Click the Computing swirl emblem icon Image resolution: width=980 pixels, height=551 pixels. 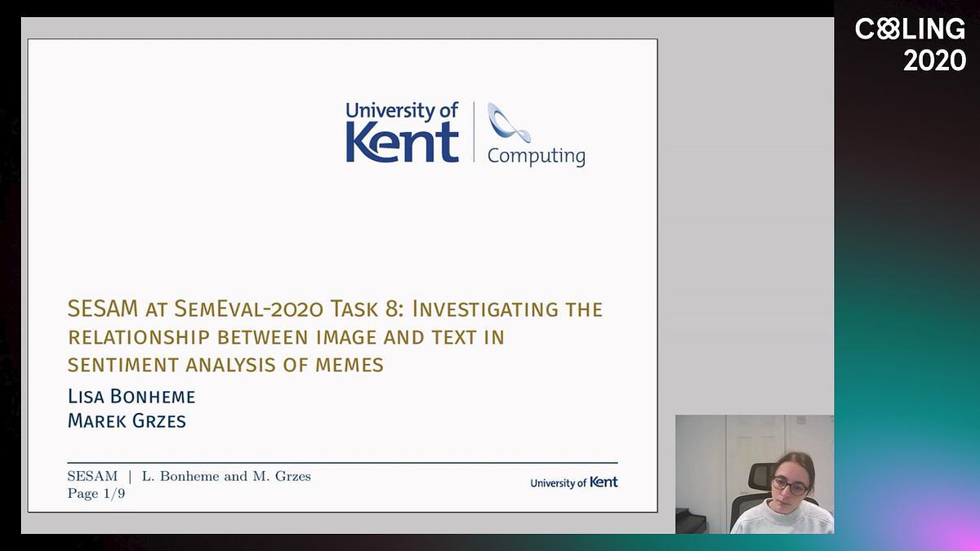pyautogui.click(x=508, y=122)
